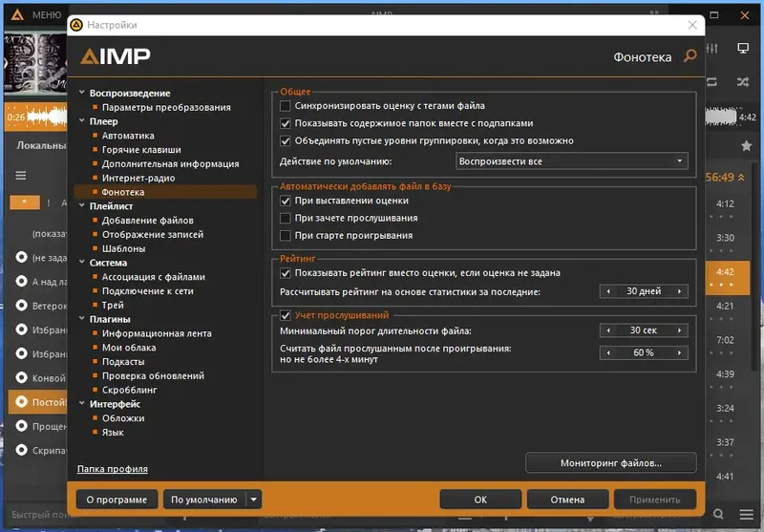The height and width of the screenshot is (532, 764).
Task: Click playlist icon next to Скрипач
Action: tap(21, 450)
